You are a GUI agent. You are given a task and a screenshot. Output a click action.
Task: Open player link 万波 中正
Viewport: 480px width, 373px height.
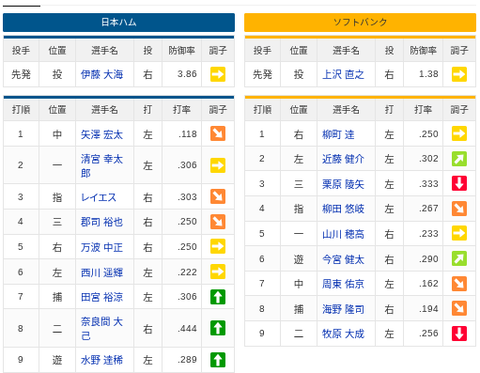click(x=102, y=247)
